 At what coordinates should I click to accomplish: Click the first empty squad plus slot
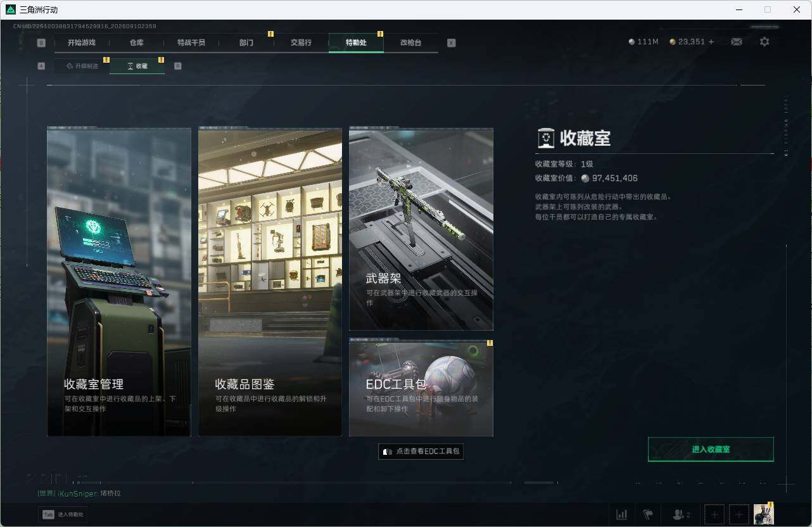point(714,514)
